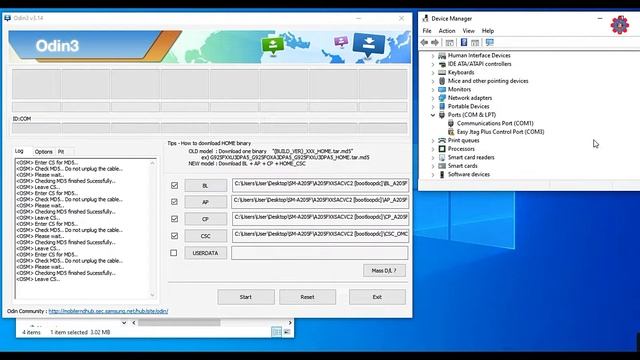The width and height of the screenshot is (640, 360).
Task: Click the Smart cards category icon
Action: coord(442,166)
